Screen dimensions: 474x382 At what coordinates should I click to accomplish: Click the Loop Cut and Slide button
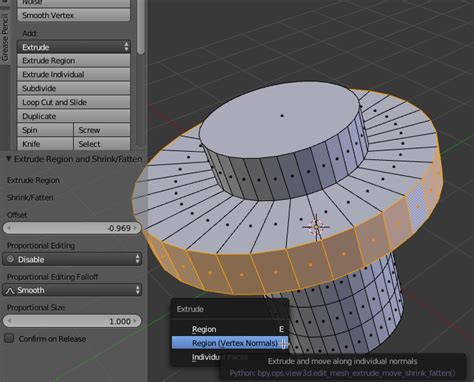pyautogui.click(x=74, y=102)
